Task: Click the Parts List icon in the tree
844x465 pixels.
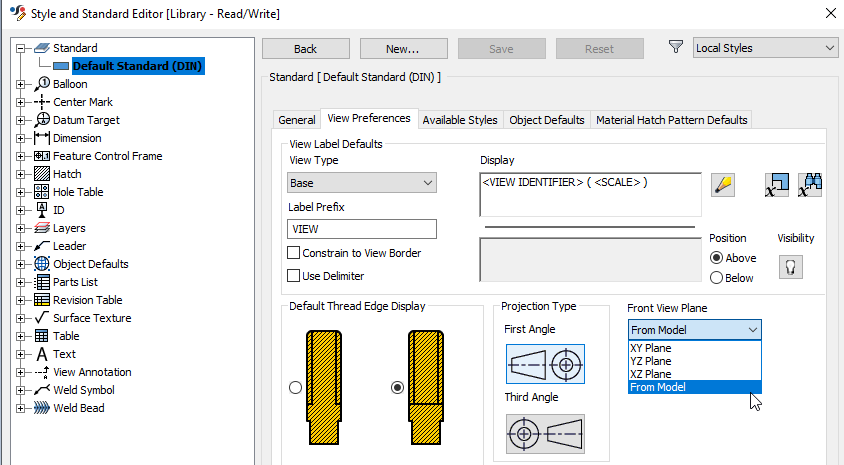Action: [x=42, y=282]
